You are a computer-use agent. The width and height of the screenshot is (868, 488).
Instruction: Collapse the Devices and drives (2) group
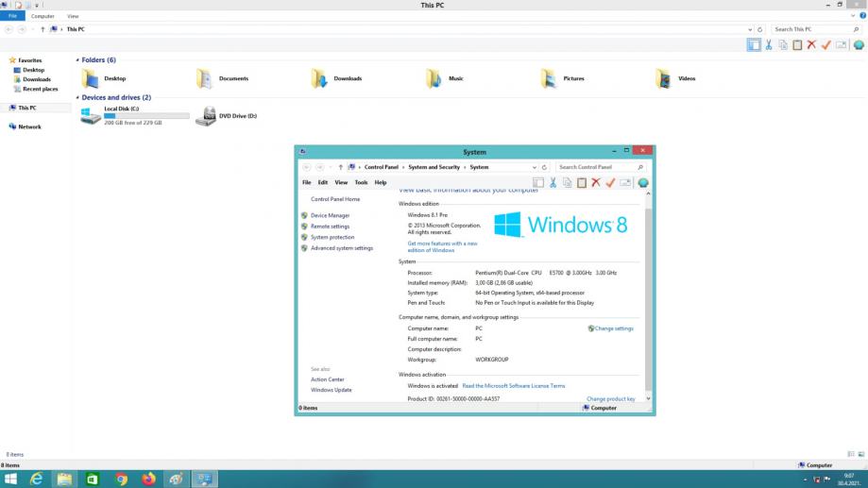click(77, 97)
